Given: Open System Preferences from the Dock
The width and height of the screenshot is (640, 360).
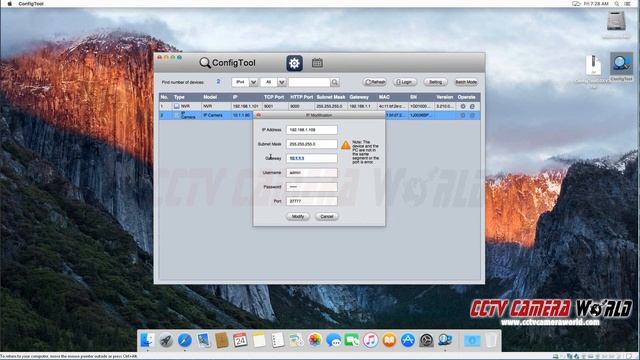Looking at the screenshot, I should pyautogui.click(x=426, y=340).
